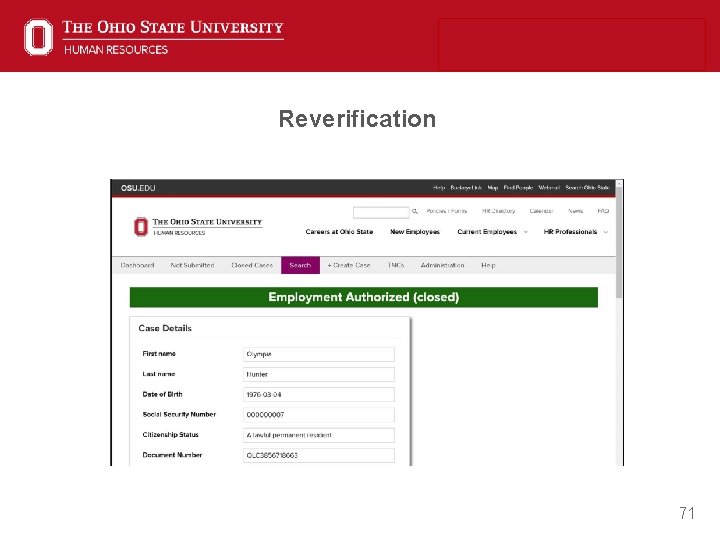Click the Date of Birth label
Image resolution: width=720 pixels, height=540 pixels.
tap(162, 394)
